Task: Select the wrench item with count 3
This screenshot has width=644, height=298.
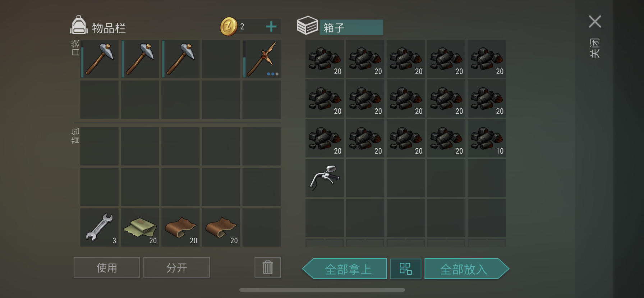Action: pyautogui.click(x=100, y=227)
